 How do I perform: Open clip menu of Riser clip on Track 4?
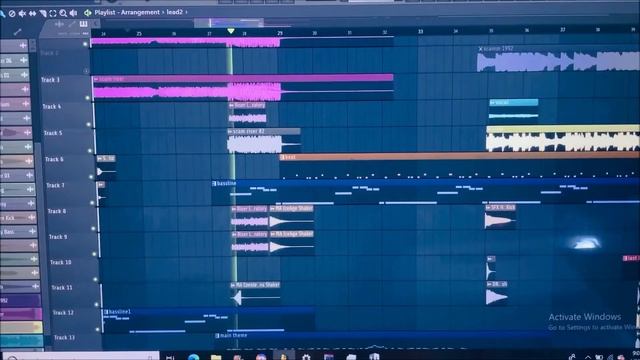pos(231,105)
